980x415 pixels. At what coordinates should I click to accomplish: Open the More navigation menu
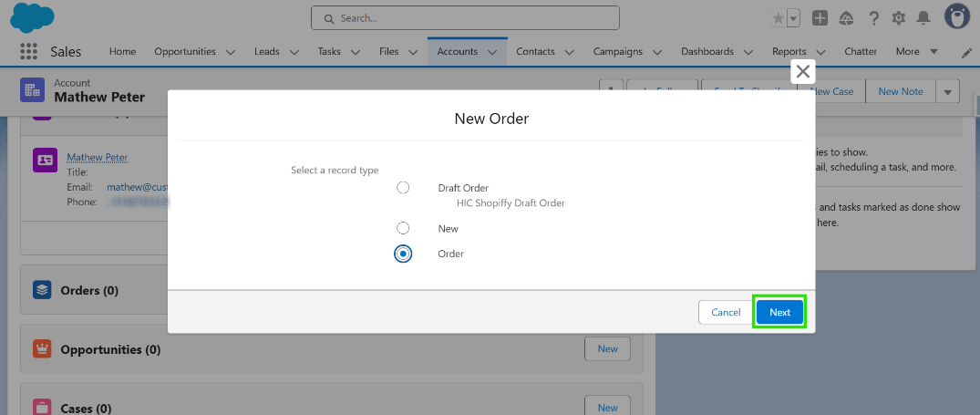(917, 52)
